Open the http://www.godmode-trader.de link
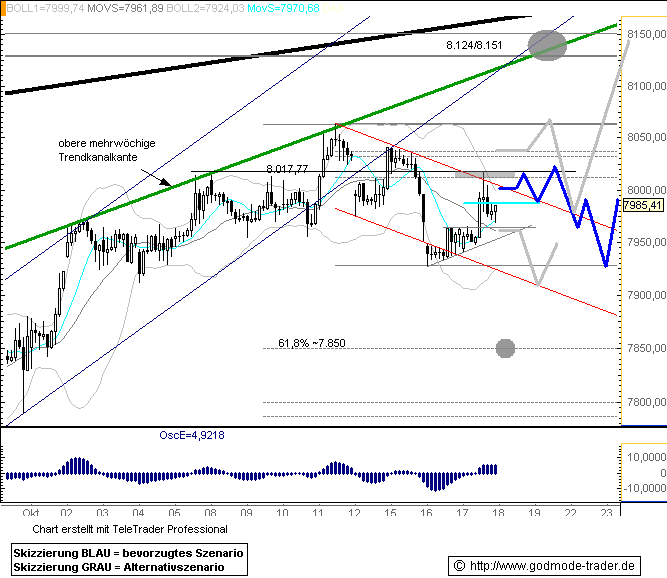The width and height of the screenshot is (667, 578). pyautogui.click(x=552, y=566)
